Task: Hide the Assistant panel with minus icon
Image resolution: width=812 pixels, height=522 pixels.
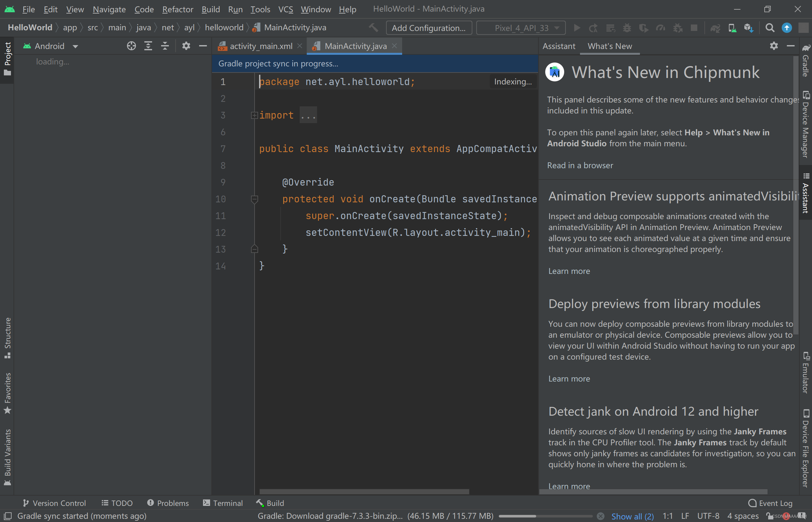Action: coord(791,46)
